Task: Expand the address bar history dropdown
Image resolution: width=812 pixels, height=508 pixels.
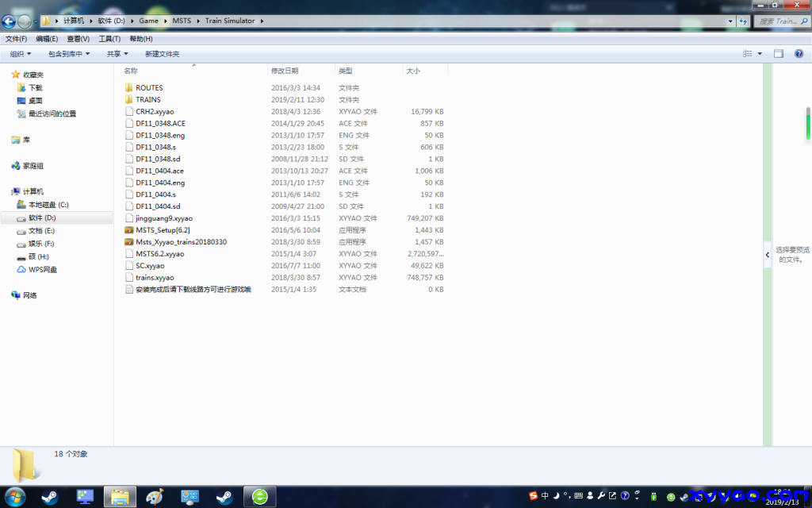Action: pyautogui.click(x=730, y=21)
